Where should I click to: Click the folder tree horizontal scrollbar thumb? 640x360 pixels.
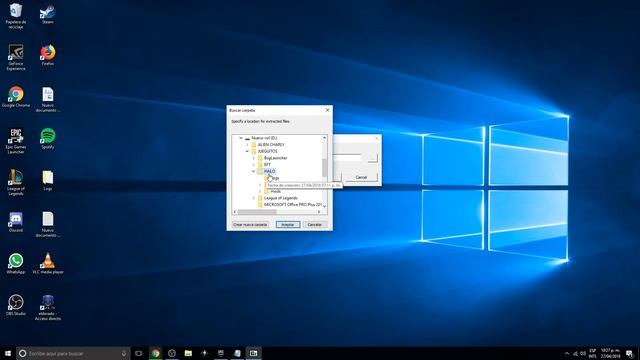tap(257, 212)
